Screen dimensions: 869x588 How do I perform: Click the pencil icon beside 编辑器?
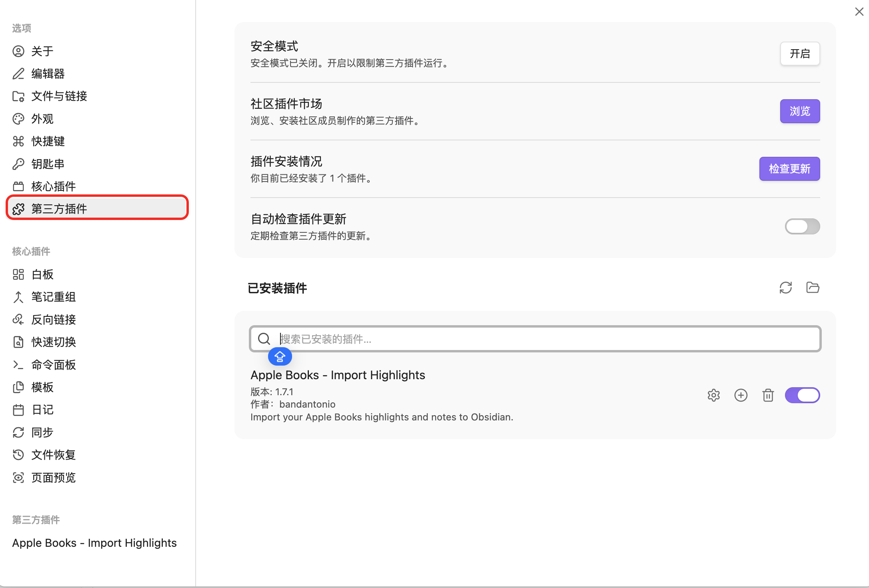(18, 74)
